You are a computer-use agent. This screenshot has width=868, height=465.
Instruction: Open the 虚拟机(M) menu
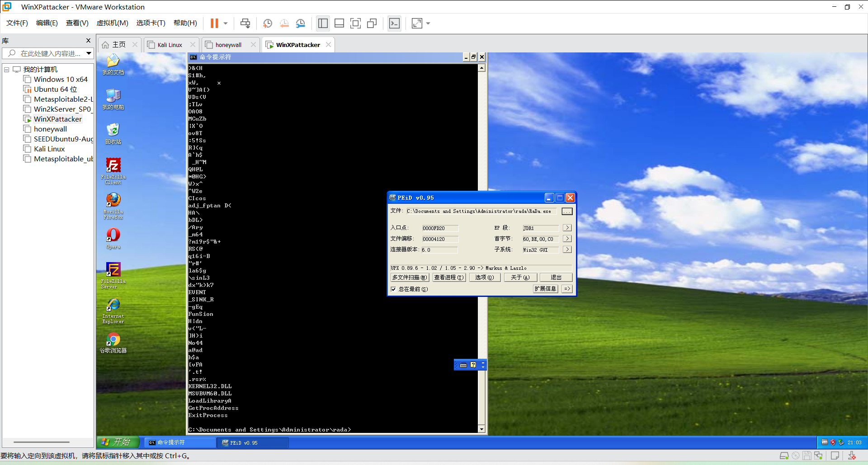(113, 23)
